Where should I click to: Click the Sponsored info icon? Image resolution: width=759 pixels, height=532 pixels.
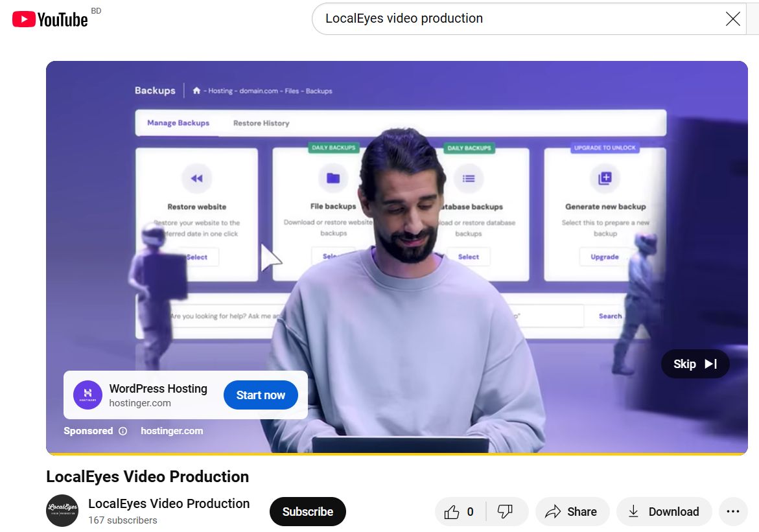(x=123, y=431)
